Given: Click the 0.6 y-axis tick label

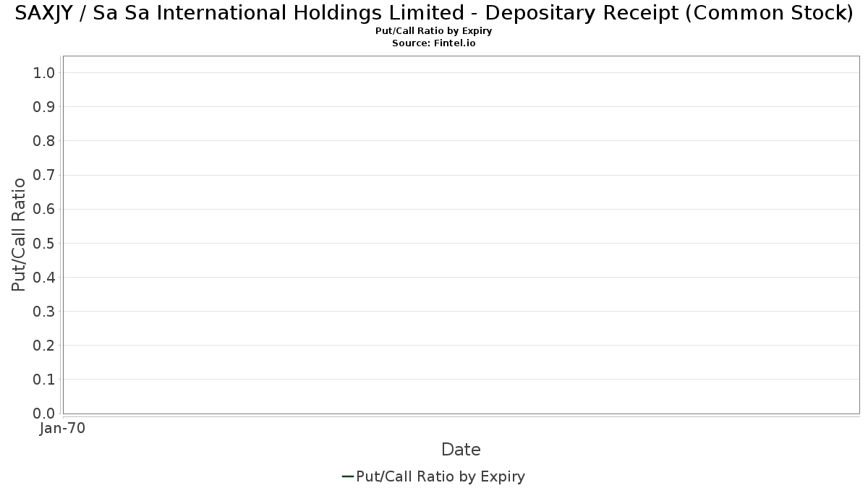Looking at the screenshot, I should click(44, 209).
